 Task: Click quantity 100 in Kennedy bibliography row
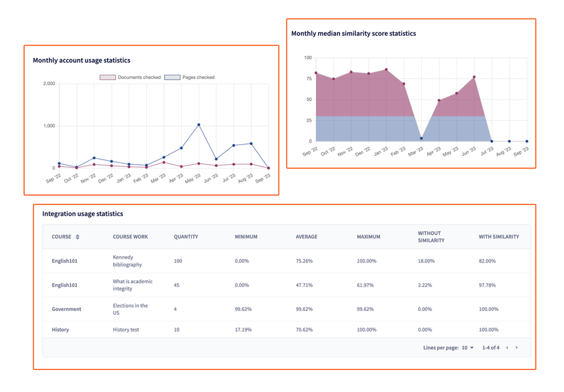178,261
